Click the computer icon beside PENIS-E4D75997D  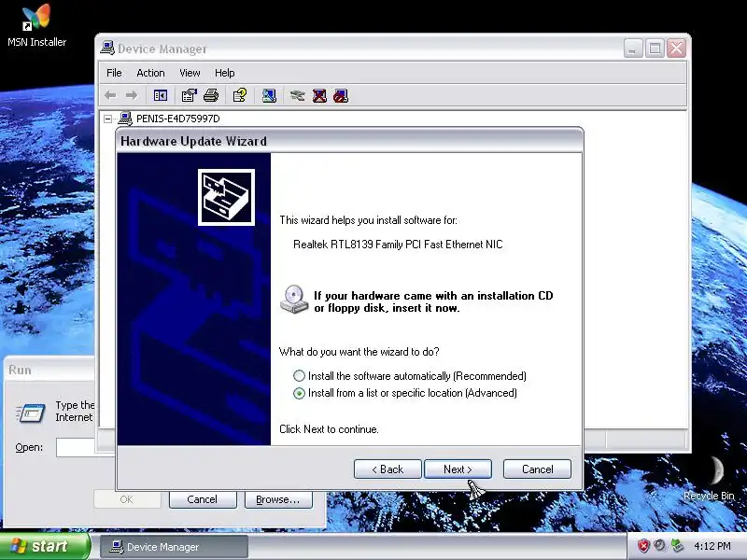(125, 119)
